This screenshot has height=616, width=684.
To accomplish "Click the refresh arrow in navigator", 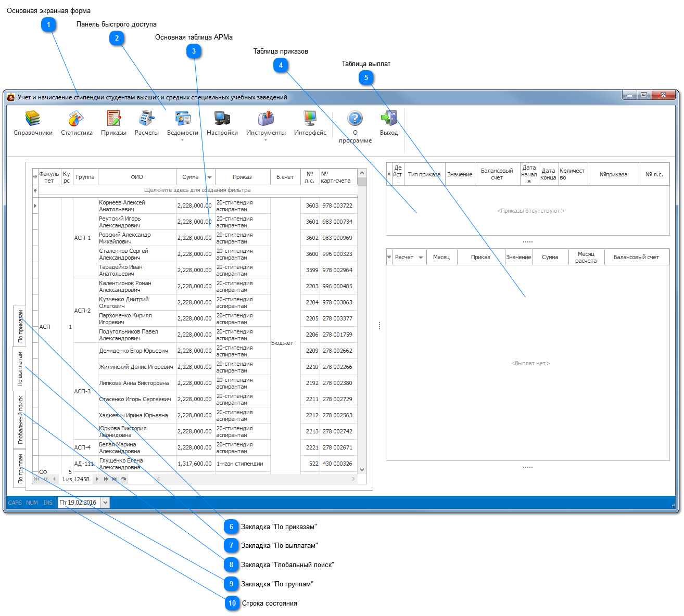I will pyautogui.click(x=123, y=479).
